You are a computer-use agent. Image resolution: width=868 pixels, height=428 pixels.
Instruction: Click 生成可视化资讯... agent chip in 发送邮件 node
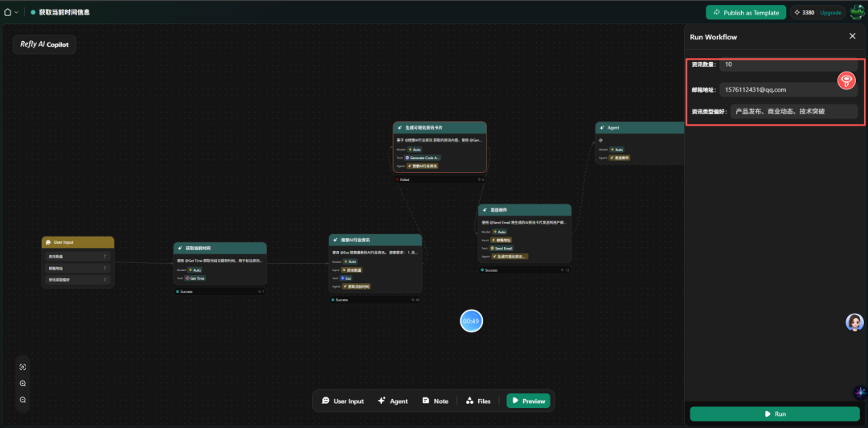click(x=510, y=256)
